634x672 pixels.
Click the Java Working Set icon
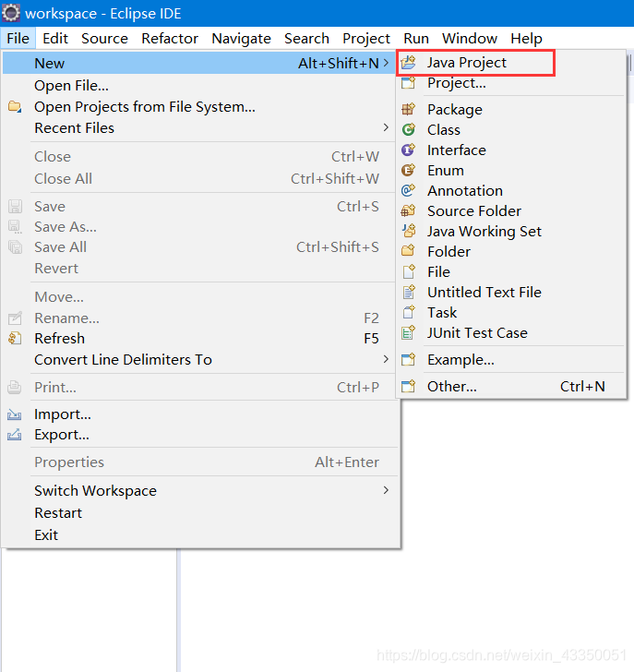(408, 231)
